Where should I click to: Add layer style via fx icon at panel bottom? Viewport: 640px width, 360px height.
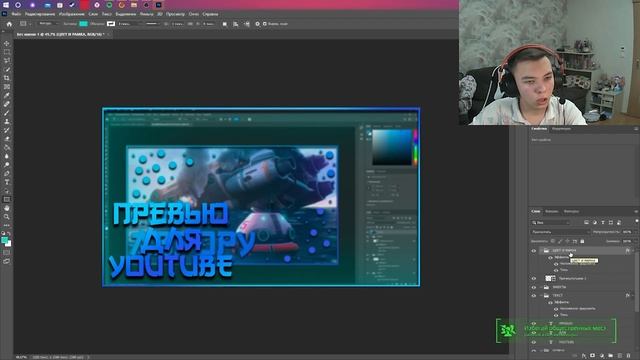pos(584,356)
